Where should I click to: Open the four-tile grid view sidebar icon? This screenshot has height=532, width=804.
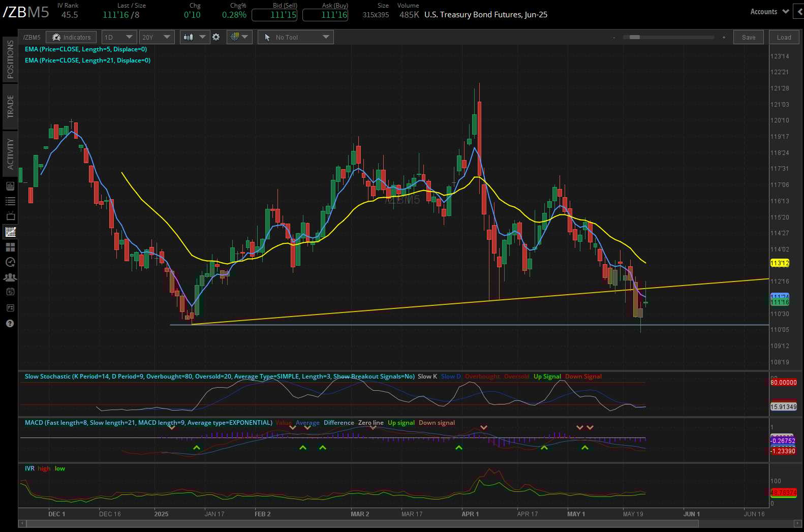tap(10, 247)
